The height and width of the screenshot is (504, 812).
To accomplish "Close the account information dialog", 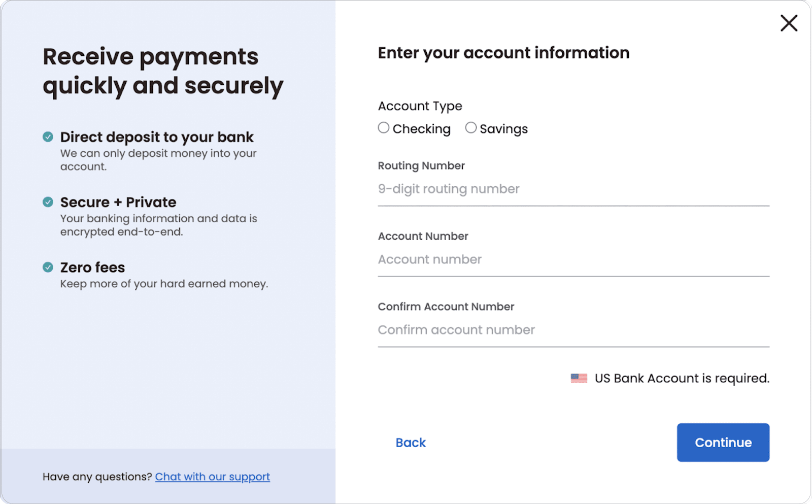I will 789,23.
